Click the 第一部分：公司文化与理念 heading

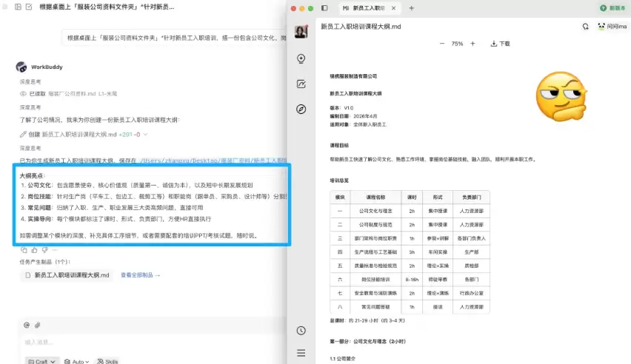[x=368, y=341]
